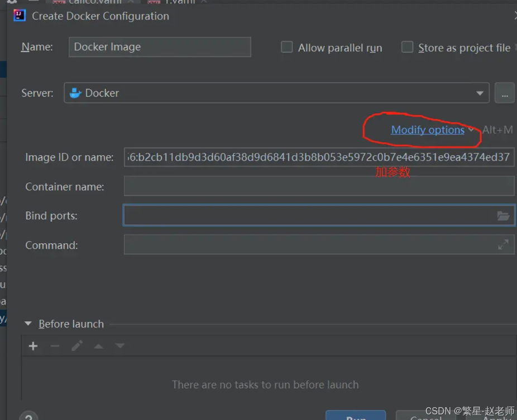Screen dimensions: 517x420
Task: Click into the Command input field
Action: coord(307,245)
